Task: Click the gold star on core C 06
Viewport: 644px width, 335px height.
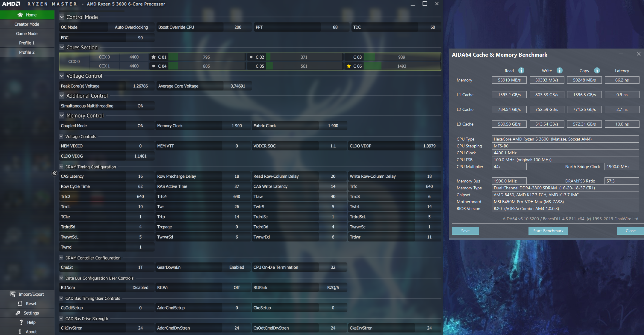Action: [349, 66]
